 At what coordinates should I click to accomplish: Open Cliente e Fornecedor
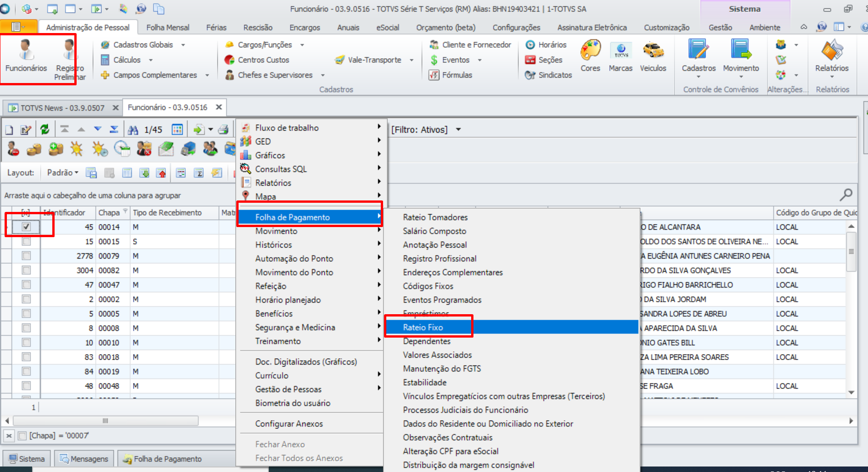[x=471, y=44]
